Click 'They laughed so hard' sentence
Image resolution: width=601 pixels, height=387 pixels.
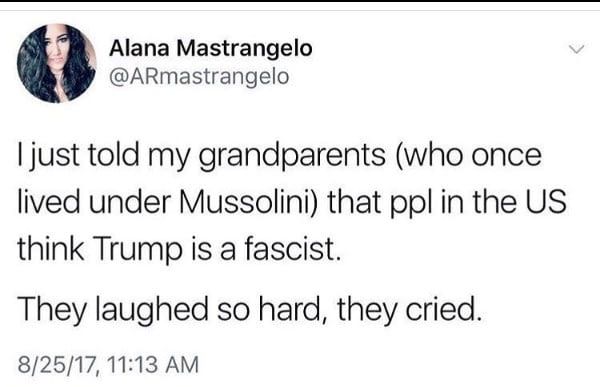click(x=171, y=309)
